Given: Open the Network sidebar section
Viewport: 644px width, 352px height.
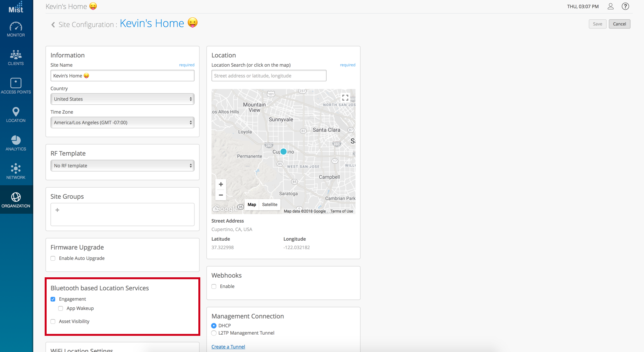Looking at the screenshot, I should 16,172.
